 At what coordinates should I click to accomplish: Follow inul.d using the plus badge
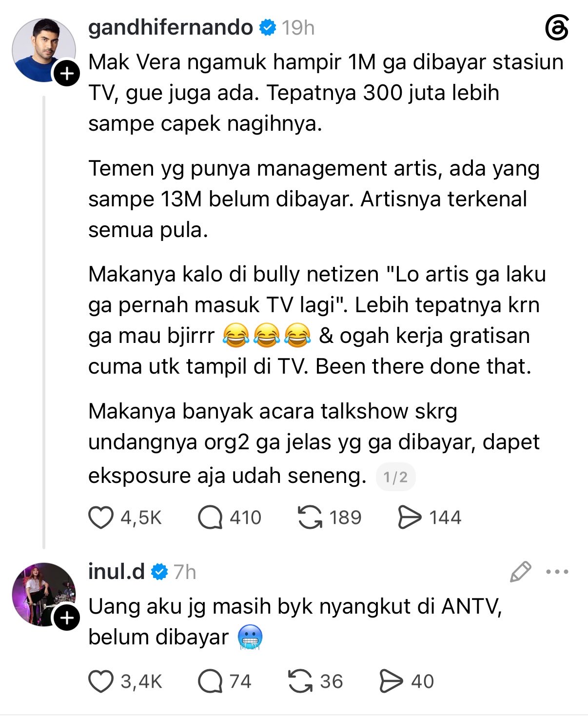(x=66, y=618)
